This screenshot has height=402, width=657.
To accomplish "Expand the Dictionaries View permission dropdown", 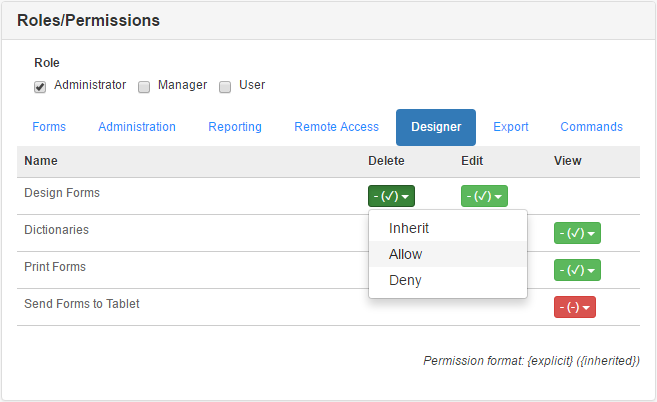I will [577, 233].
